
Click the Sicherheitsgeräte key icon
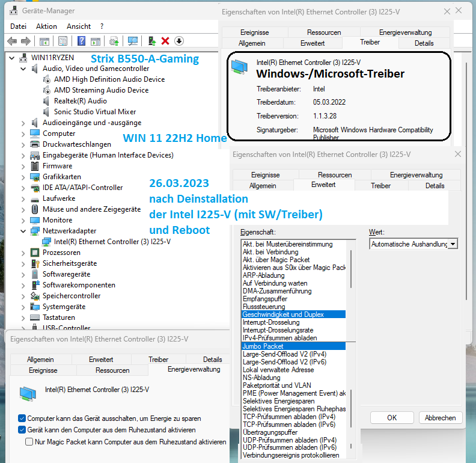35,263
